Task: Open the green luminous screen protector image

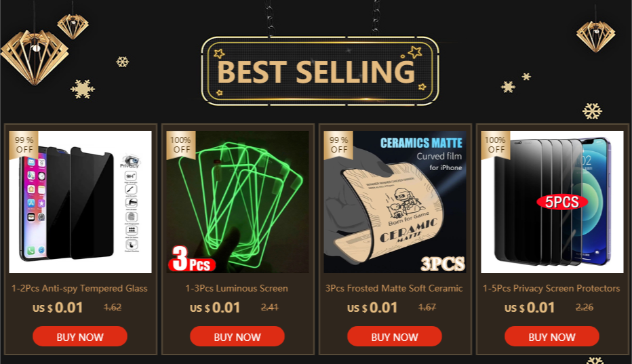Action: click(237, 201)
